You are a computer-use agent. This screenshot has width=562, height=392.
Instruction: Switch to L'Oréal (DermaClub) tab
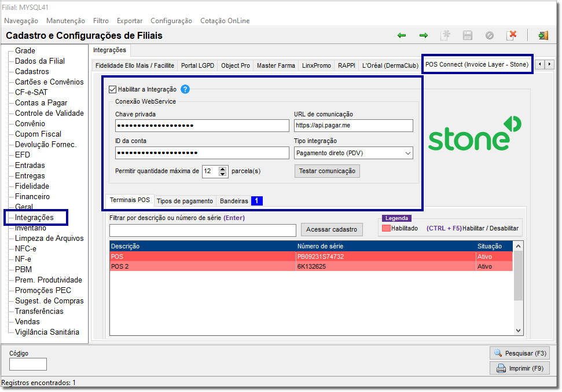point(390,65)
